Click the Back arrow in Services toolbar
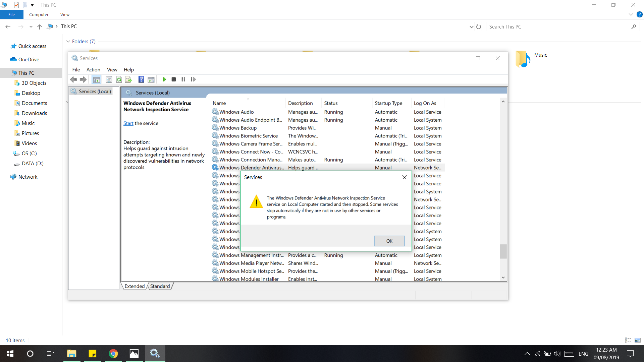 click(73, 79)
